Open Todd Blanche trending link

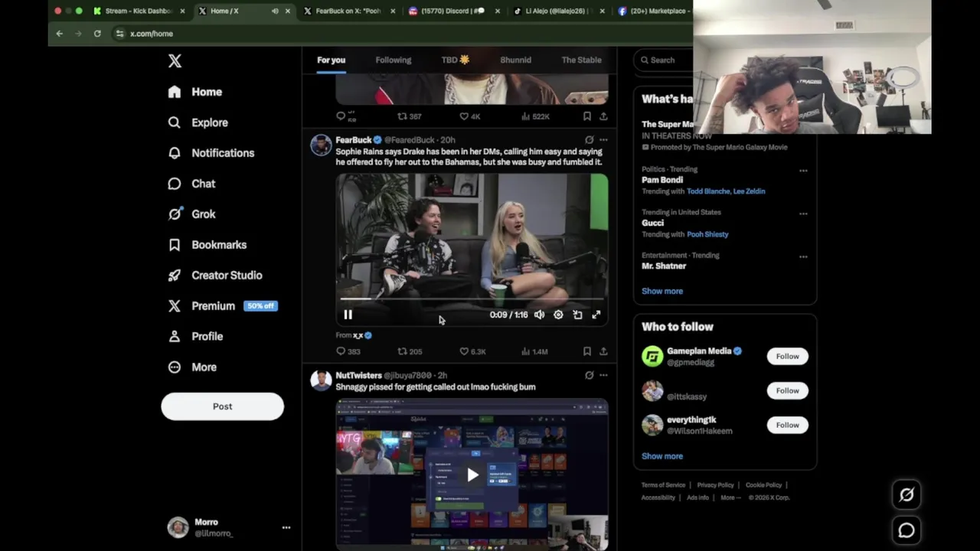pos(708,191)
